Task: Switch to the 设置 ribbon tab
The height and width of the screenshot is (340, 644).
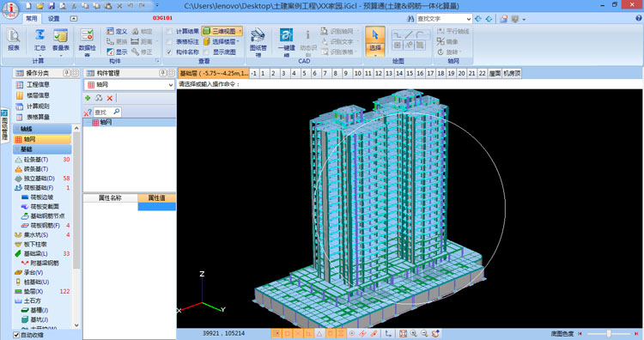Action: [x=53, y=19]
